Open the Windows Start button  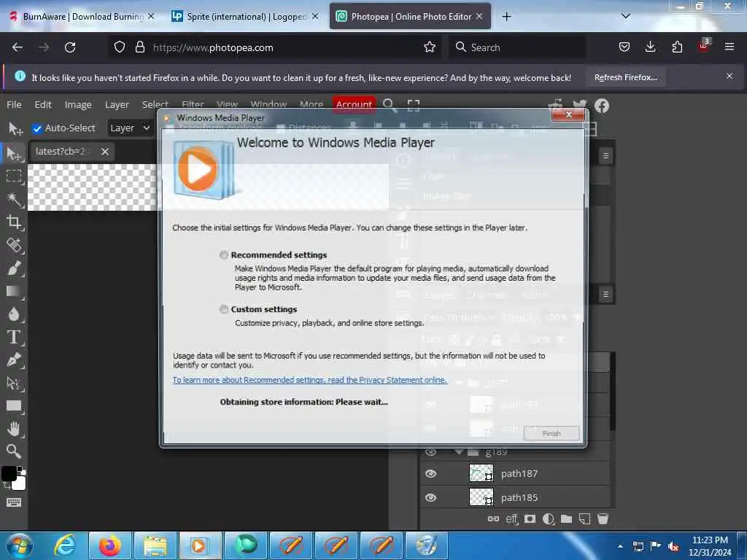pos(20,545)
